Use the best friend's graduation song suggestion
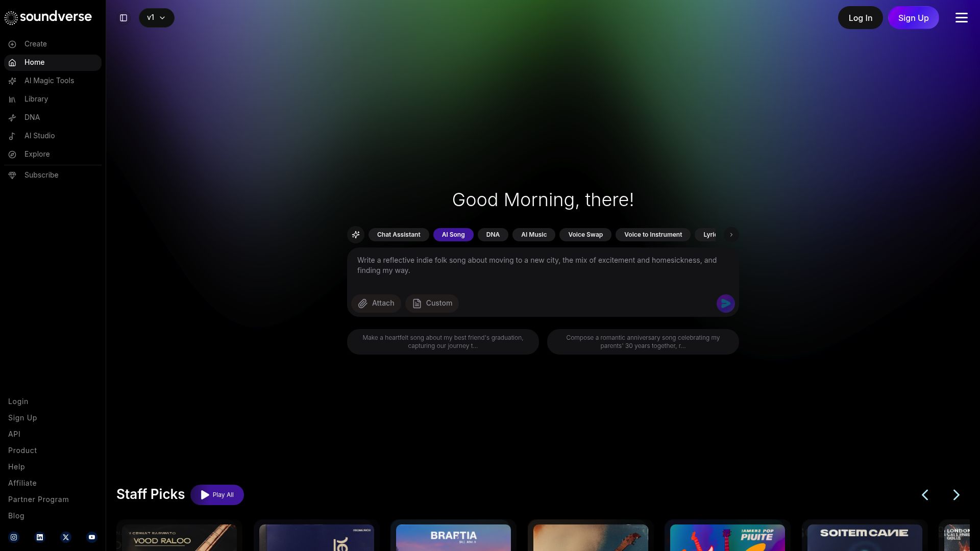Image resolution: width=980 pixels, height=551 pixels. [443, 342]
